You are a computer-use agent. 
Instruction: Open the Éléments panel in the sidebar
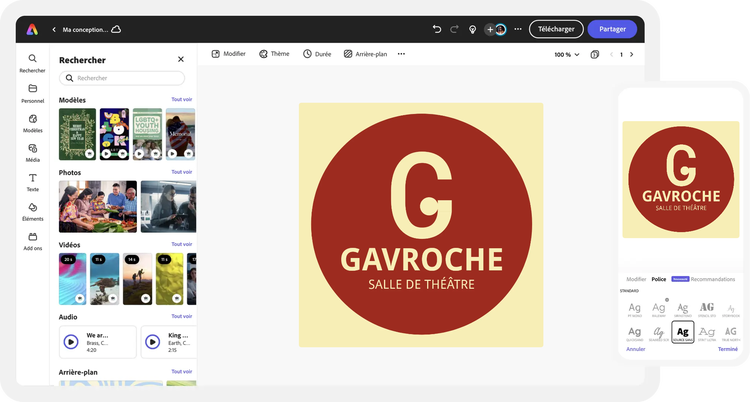tap(33, 211)
